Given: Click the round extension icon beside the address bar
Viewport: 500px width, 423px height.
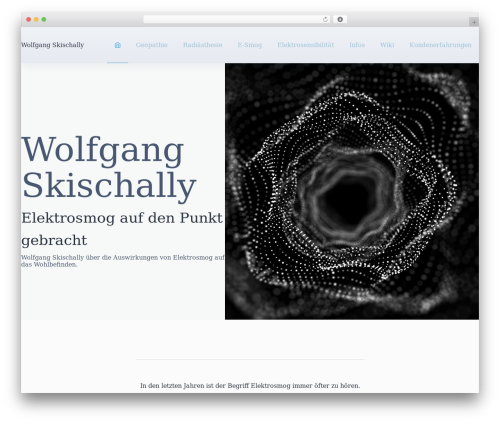Looking at the screenshot, I should click(x=340, y=19).
